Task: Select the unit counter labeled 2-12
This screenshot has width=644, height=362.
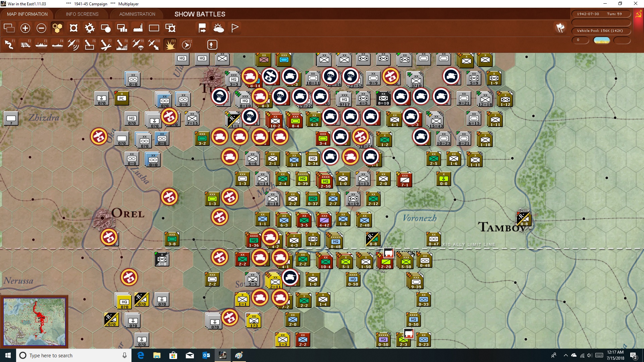Action: [x=373, y=199]
